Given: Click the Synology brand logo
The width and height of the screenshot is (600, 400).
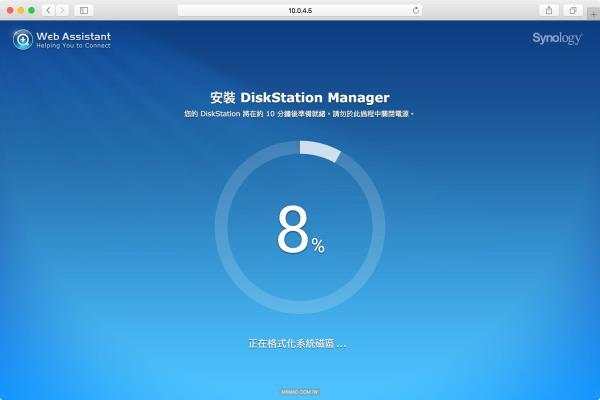Looking at the screenshot, I should [x=557, y=38].
